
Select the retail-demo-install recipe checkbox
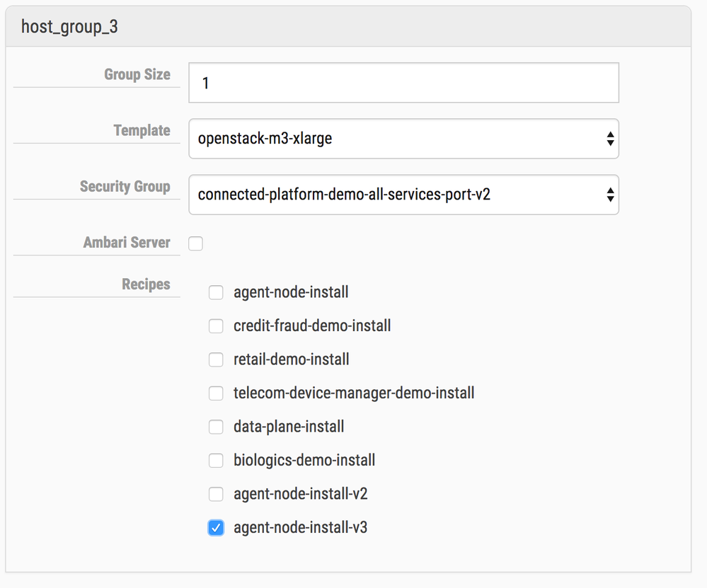point(216,359)
